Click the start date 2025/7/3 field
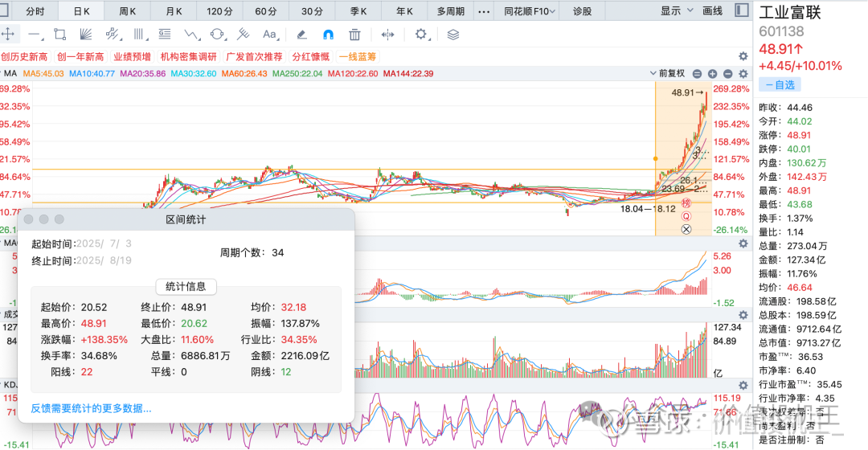This screenshot has width=868, height=450. 104,243
